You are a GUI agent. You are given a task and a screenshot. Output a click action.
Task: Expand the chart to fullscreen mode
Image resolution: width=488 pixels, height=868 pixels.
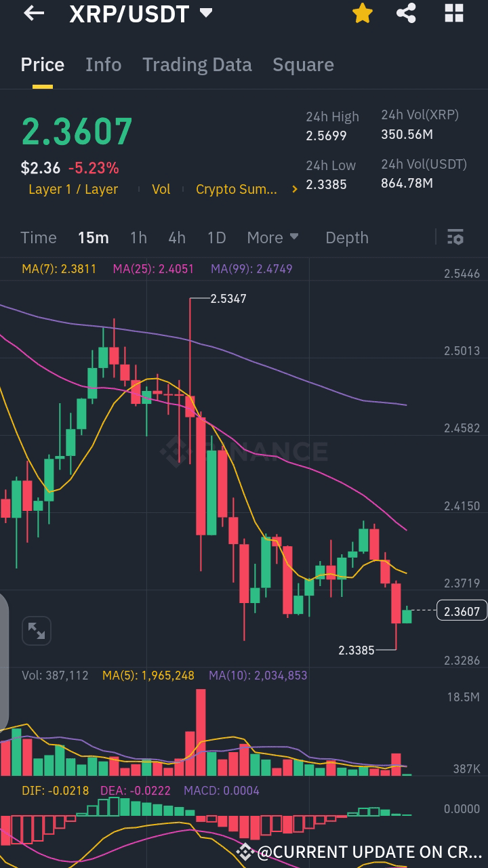point(36,630)
